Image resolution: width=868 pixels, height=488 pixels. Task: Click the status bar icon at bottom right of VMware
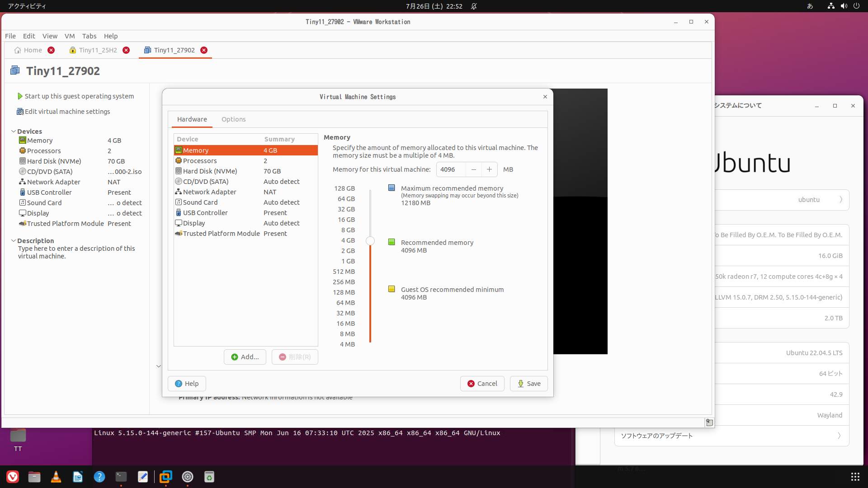[709, 422]
